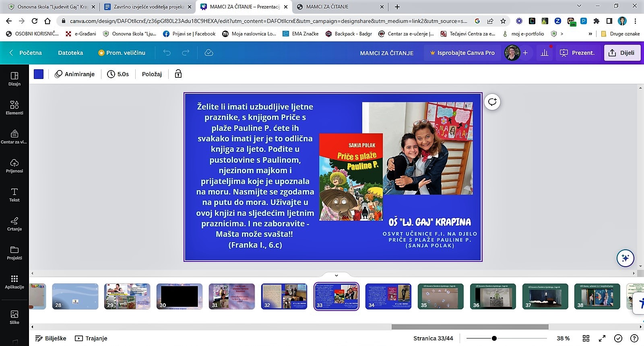The height and width of the screenshot is (346, 644).
Task: Click the zoom slider handle
Action: (494, 338)
